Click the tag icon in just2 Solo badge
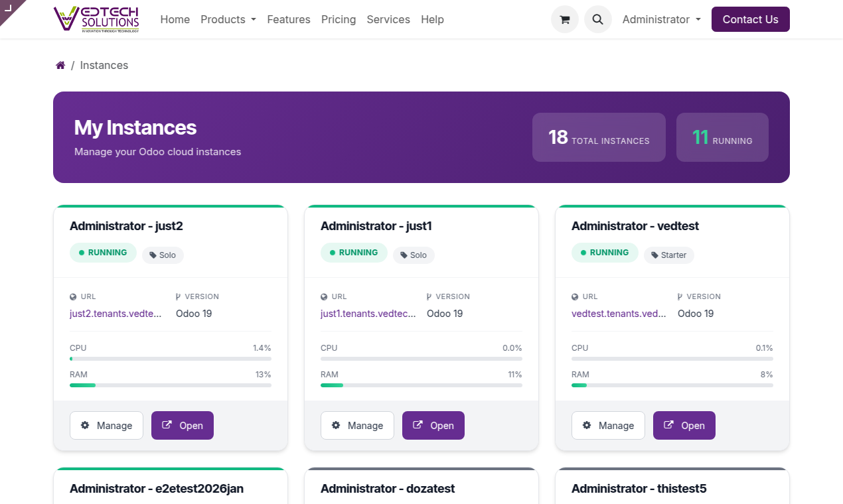The width and height of the screenshot is (843, 504). [153, 255]
